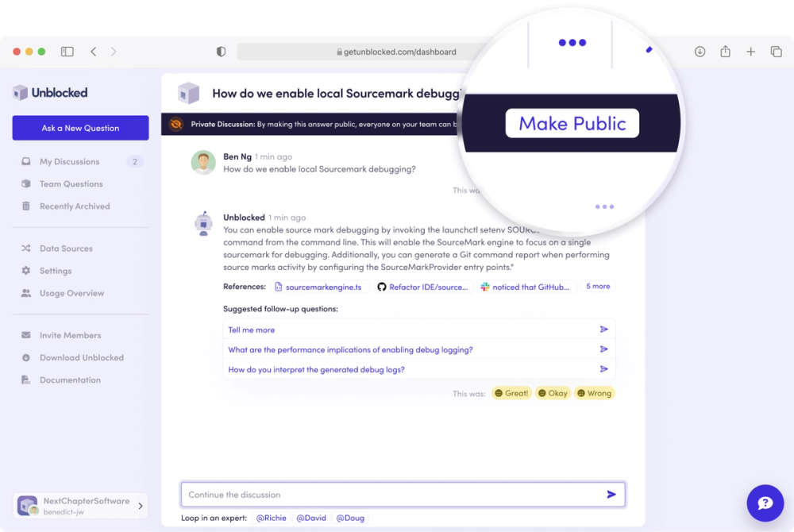The image size is (794, 532).
Task: Click the private discussion eye-slash icon
Action: coord(176,124)
